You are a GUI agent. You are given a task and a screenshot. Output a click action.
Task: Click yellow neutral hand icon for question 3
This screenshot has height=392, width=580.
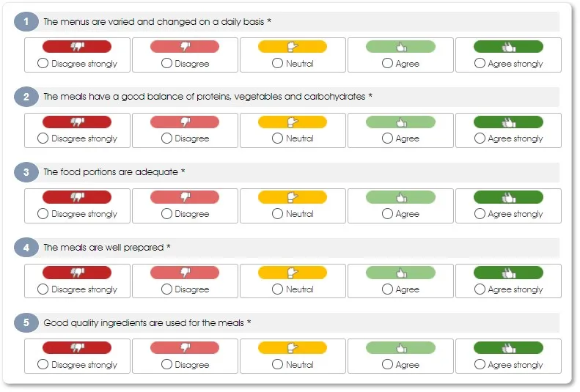(292, 198)
